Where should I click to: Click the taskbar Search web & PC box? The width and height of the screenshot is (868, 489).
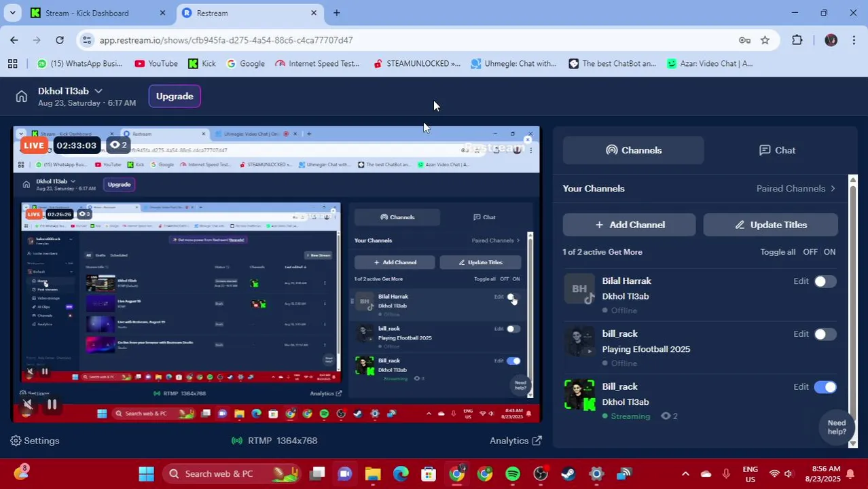(231, 473)
